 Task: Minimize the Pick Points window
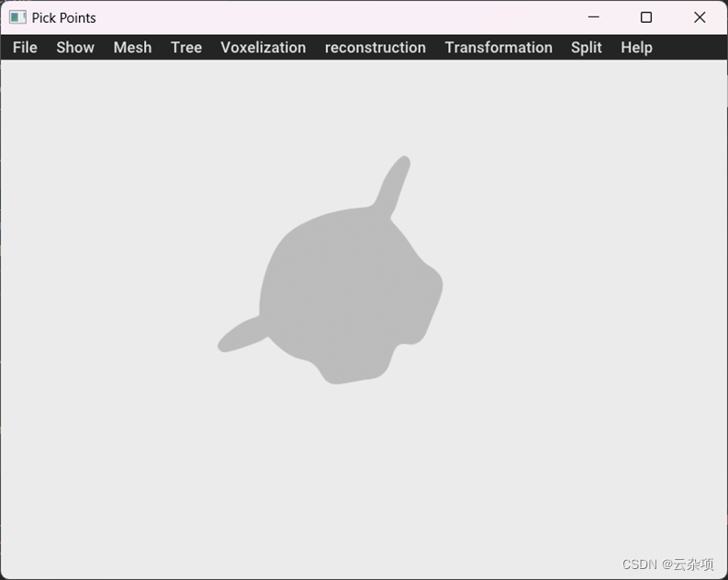point(593,17)
